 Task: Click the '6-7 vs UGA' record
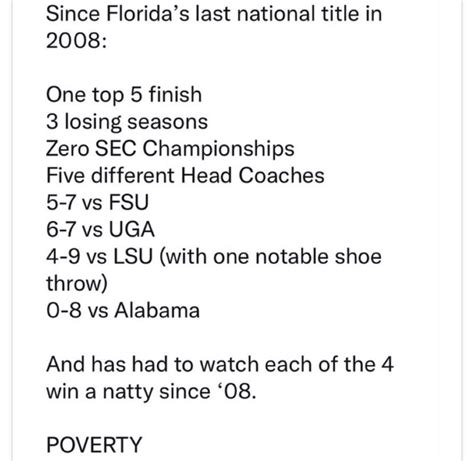click(100, 229)
